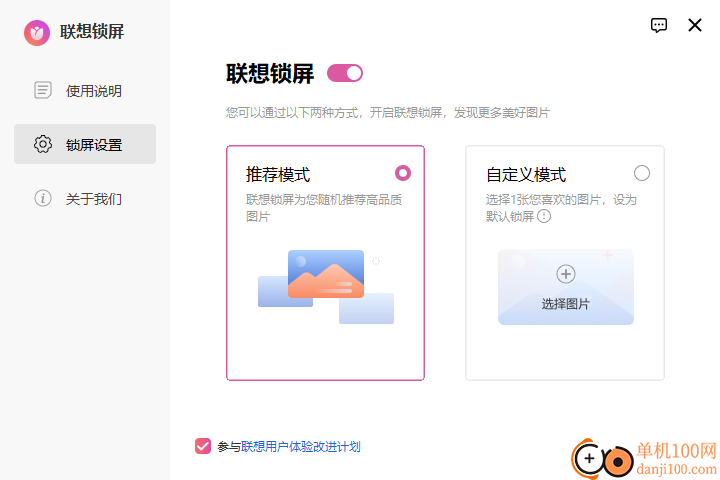Click the gear icon beside 锁屏设置

click(x=43, y=144)
